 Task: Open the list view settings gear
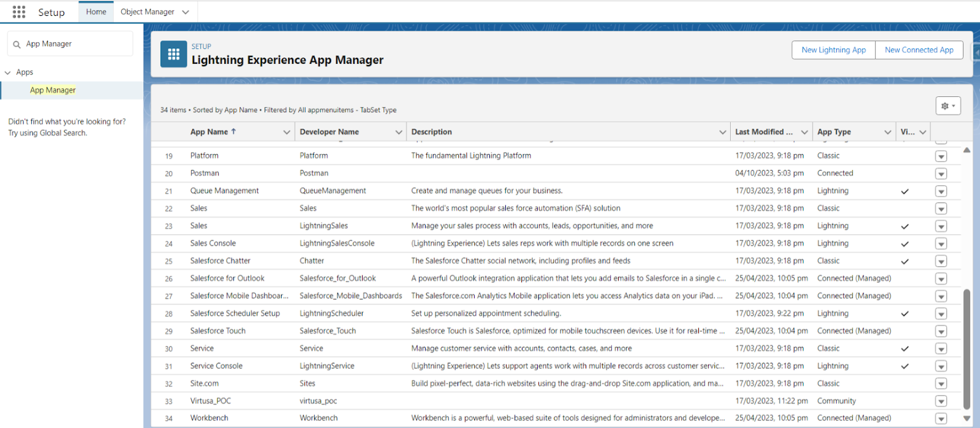[948, 105]
